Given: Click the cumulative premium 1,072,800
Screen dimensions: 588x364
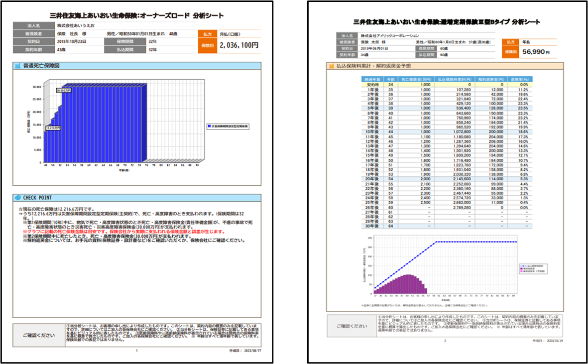Looking at the screenshot, I should point(463,132).
